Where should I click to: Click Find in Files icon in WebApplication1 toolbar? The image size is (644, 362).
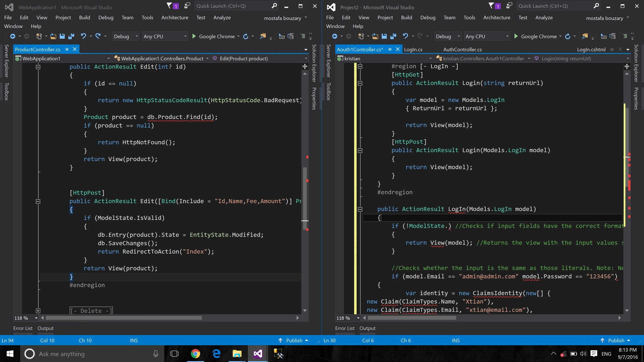click(263, 36)
